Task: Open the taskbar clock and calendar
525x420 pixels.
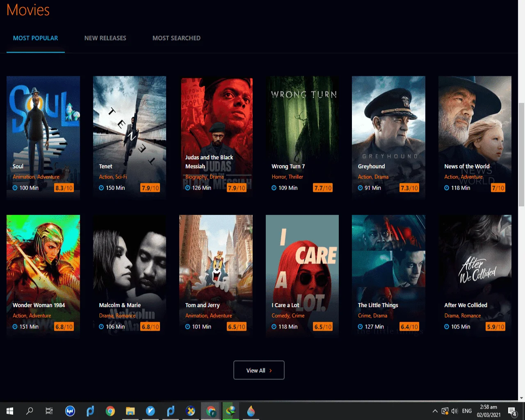Action: 488,411
